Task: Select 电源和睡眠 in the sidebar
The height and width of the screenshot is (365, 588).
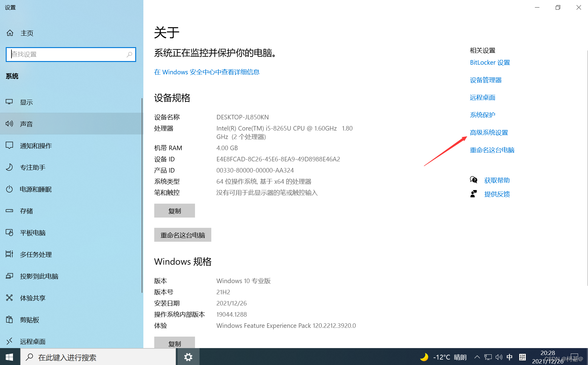Action: (x=71, y=189)
